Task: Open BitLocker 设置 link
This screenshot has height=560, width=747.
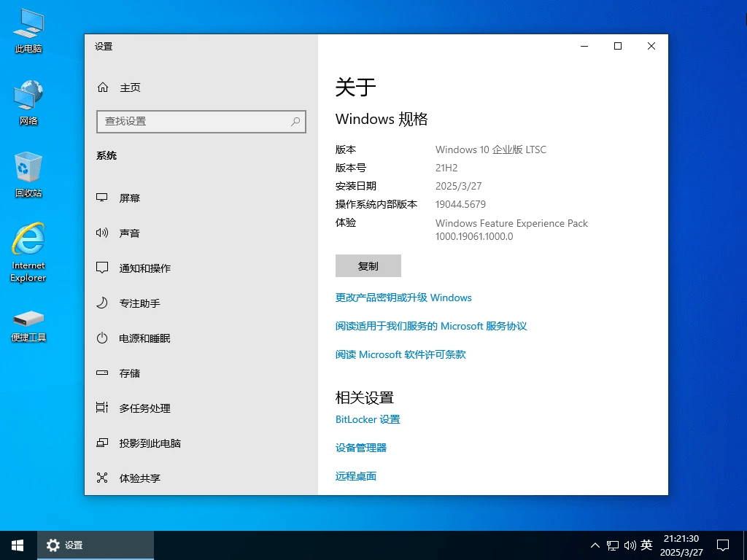Action: (x=368, y=419)
